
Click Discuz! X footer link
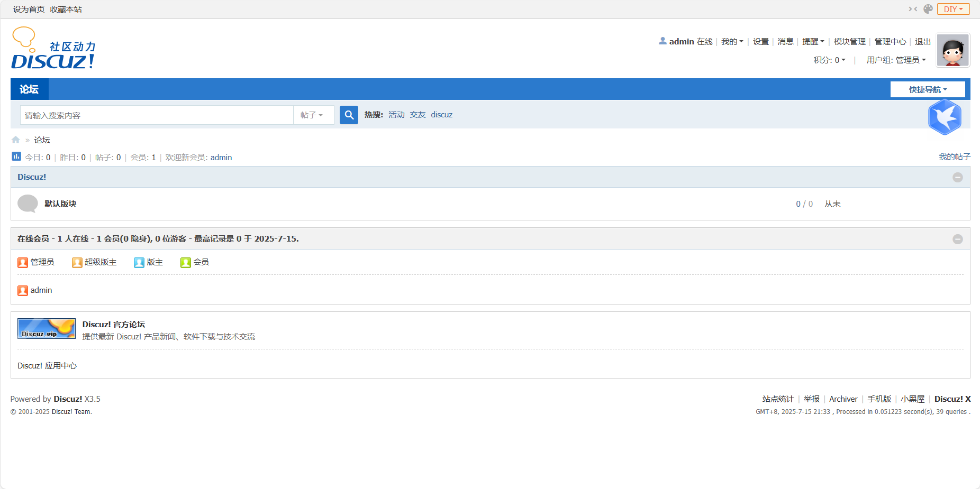pos(952,399)
